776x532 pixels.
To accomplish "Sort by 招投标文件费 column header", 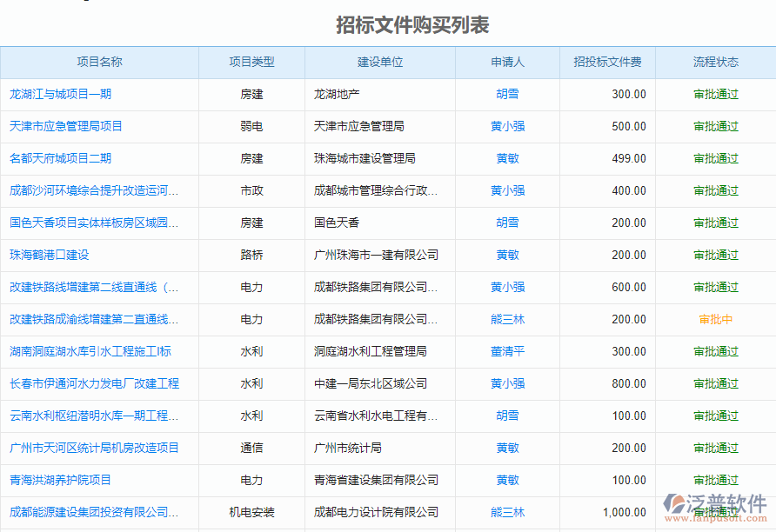I will click(607, 62).
